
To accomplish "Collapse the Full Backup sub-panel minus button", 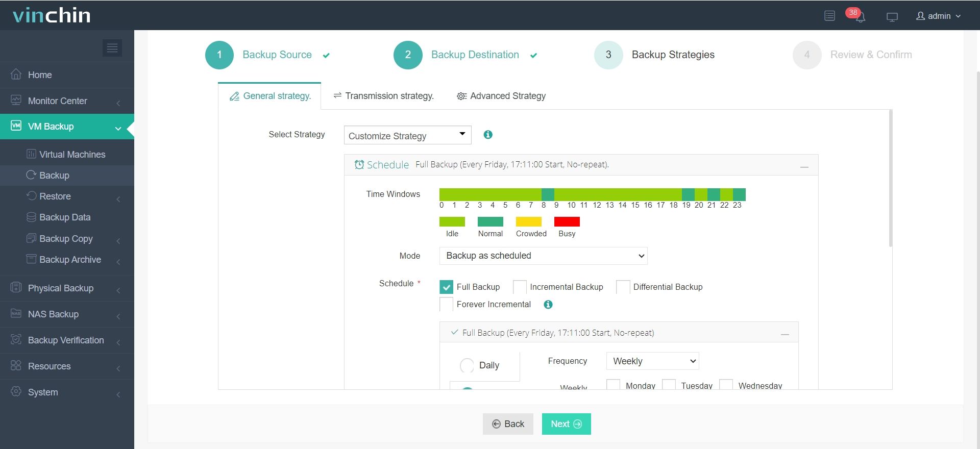I will [x=785, y=334].
